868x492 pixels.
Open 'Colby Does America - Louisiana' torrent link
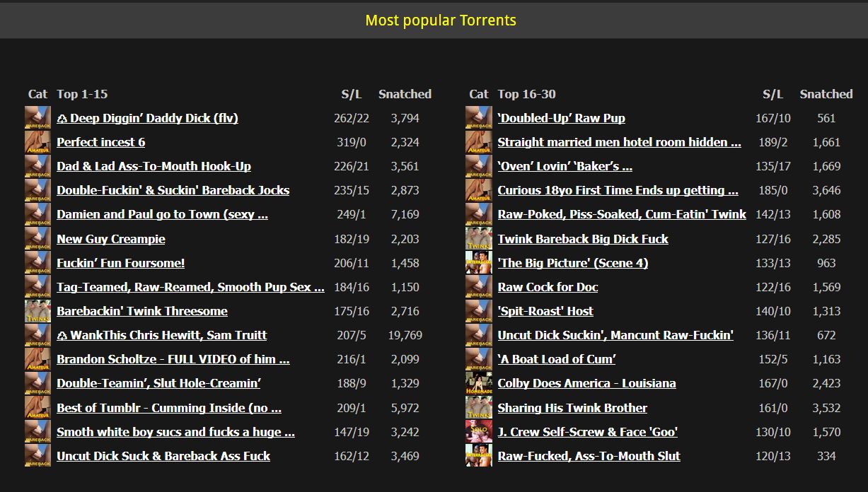586,384
